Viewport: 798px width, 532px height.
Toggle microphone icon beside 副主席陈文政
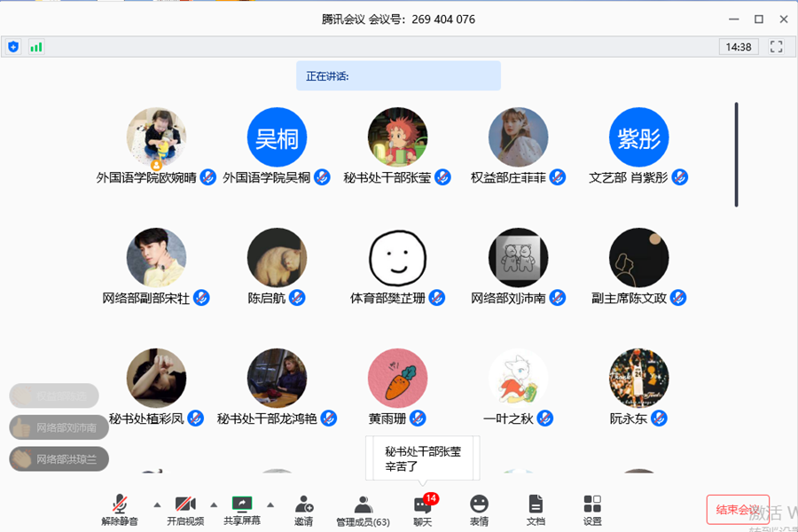pyautogui.click(x=678, y=298)
